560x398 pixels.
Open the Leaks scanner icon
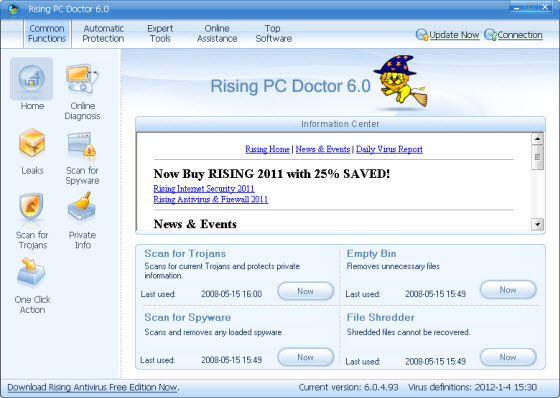32,144
